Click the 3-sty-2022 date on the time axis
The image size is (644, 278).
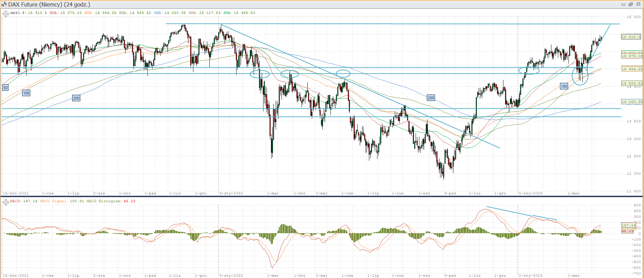(x=231, y=193)
